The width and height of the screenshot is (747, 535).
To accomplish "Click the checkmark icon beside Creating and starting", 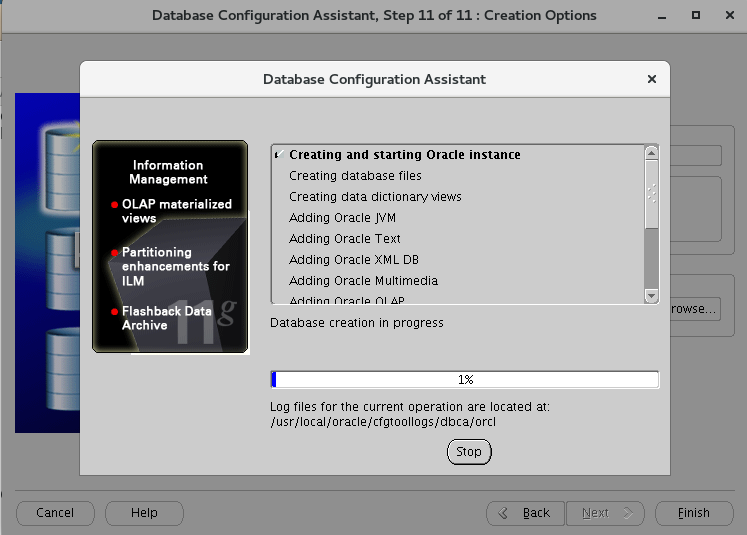I will tap(280, 155).
